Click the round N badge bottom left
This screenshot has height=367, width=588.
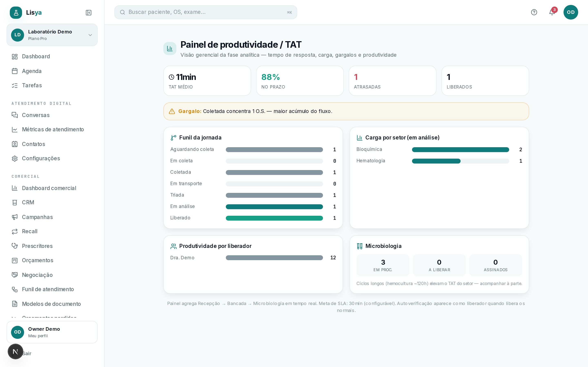[15, 351]
